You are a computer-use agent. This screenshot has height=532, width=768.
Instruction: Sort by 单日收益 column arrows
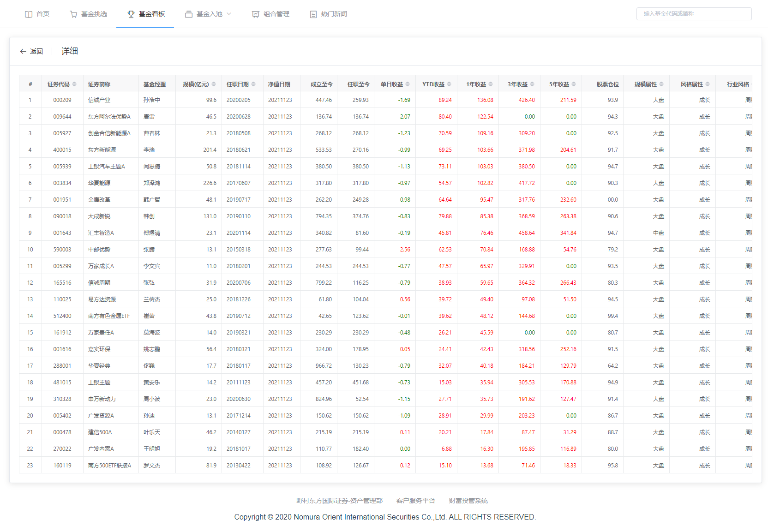coord(408,84)
